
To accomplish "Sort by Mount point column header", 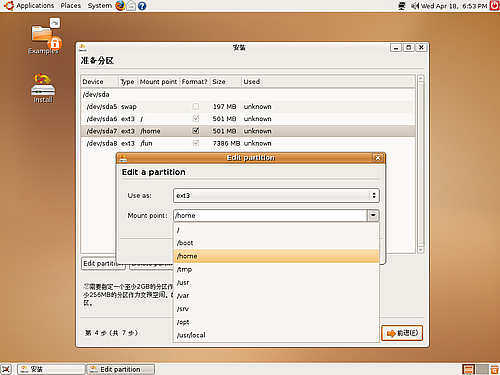I will (158, 82).
